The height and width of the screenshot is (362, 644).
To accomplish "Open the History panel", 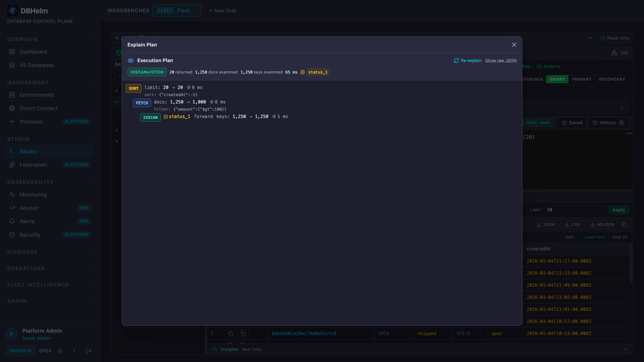I will (x=608, y=123).
